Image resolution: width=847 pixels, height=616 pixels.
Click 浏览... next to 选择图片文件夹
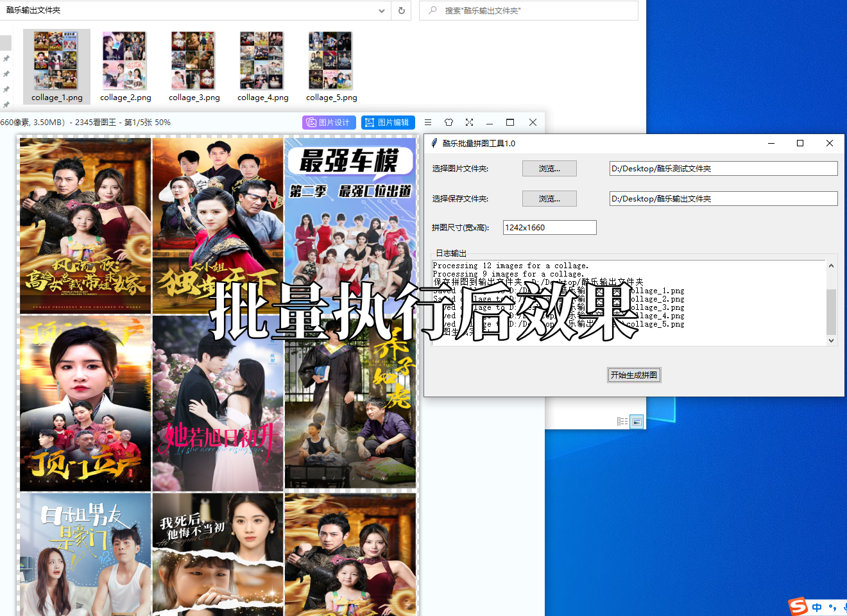click(549, 168)
